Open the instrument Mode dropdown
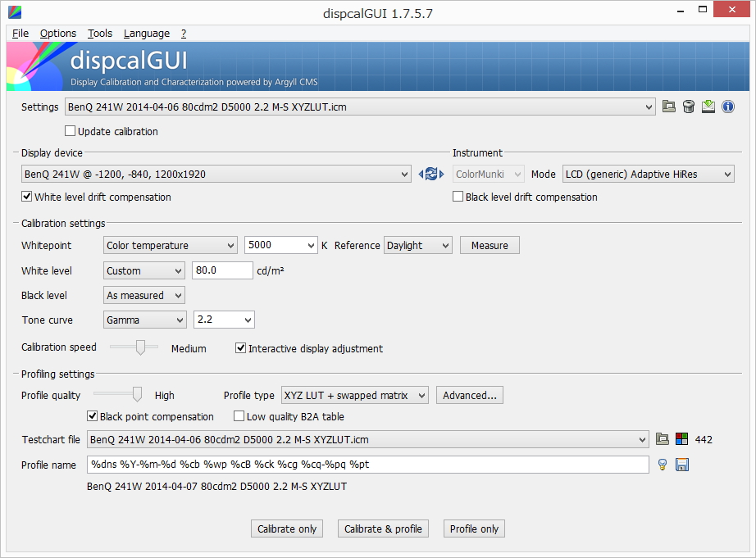Image resolution: width=756 pixels, height=558 pixels. (648, 174)
